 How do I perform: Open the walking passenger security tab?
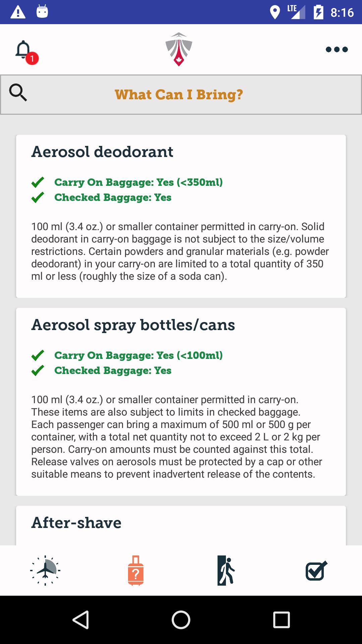[226, 570]
